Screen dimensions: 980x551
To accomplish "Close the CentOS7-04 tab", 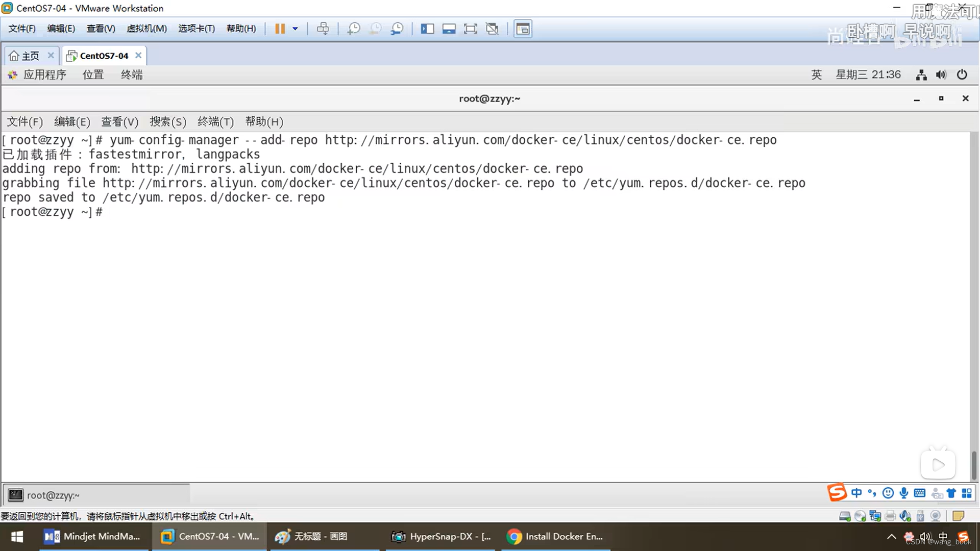I will (138, 55).
